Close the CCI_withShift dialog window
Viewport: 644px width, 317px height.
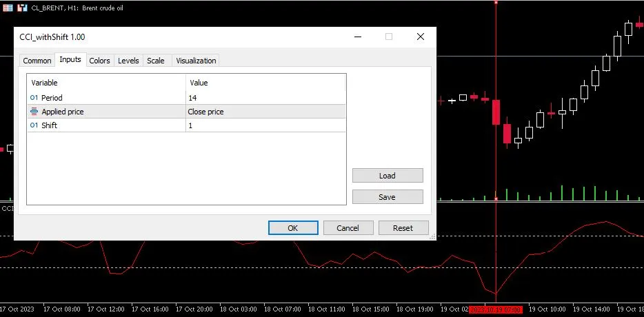coord(420,37)
